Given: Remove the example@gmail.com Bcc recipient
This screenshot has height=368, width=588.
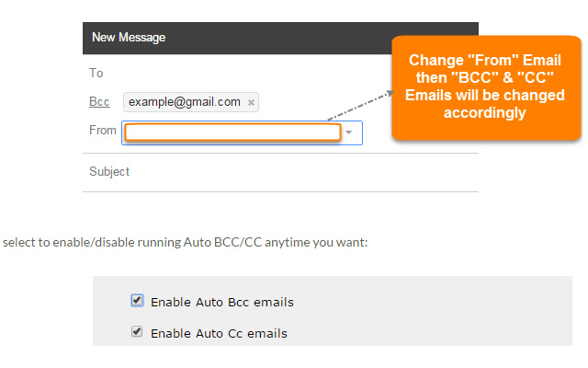Looking at the screenshot, I should pos(251,102).
